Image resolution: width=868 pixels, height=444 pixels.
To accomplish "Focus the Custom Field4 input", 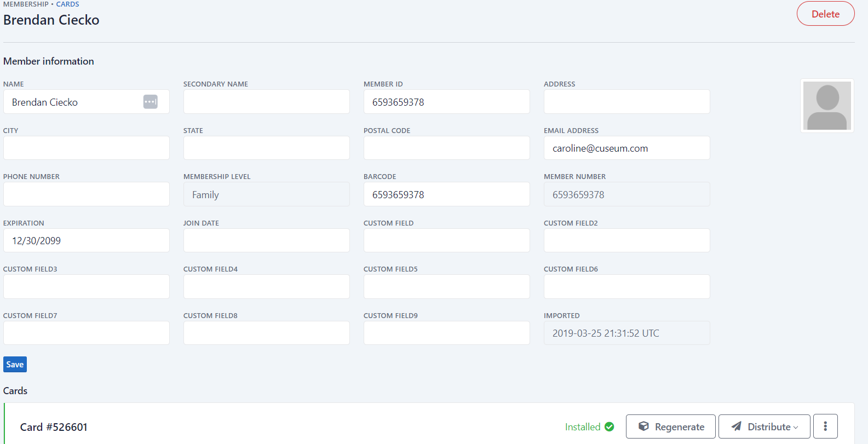I will (x=266, y=287).
